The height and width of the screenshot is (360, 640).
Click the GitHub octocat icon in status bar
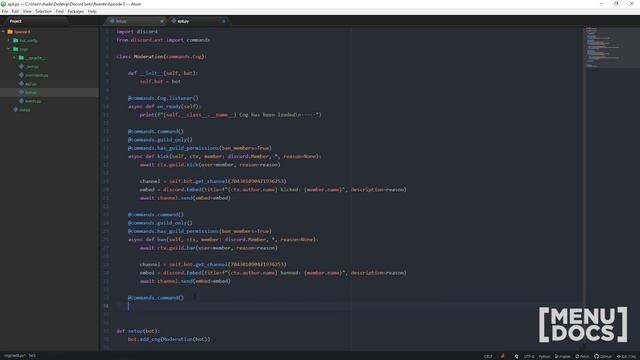point(596,356)
